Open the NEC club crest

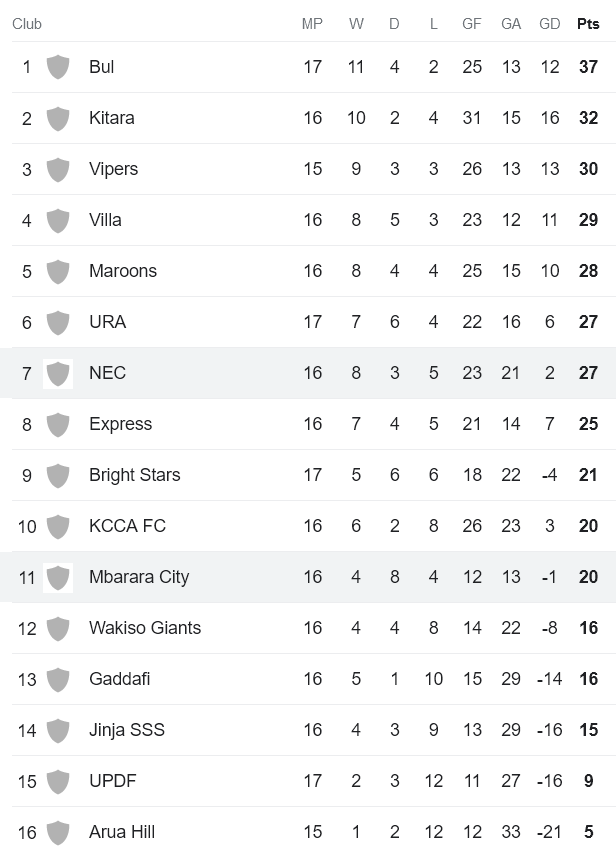[x=58, y=373]
